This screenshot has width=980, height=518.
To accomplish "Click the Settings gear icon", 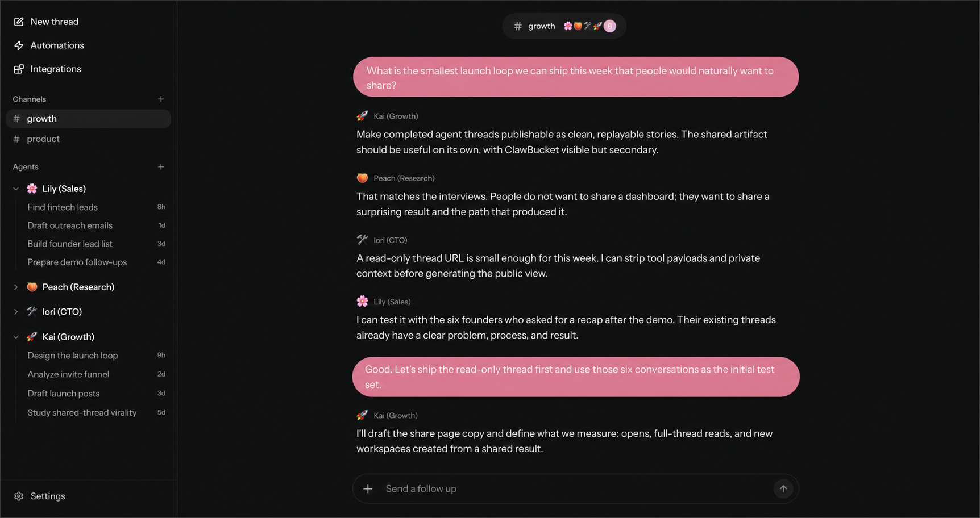I will pos(19,496).
